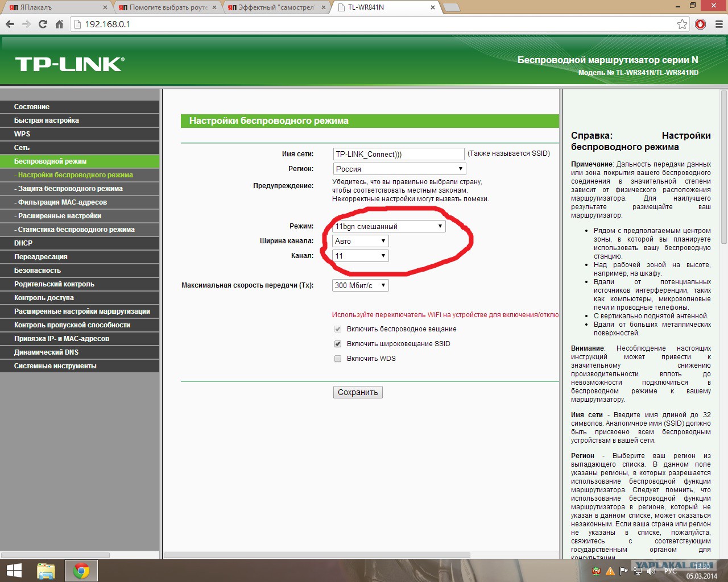
Task: Click the red extension icon beside the star
Action: click(701, 24)
